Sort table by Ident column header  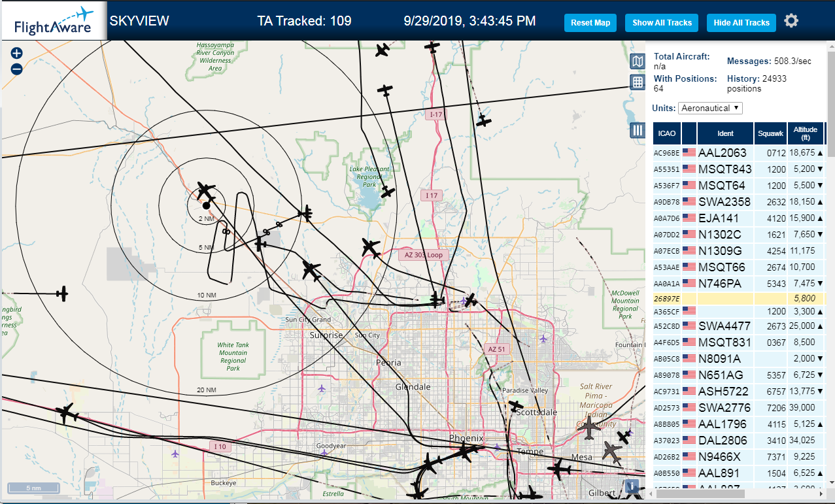725,133
